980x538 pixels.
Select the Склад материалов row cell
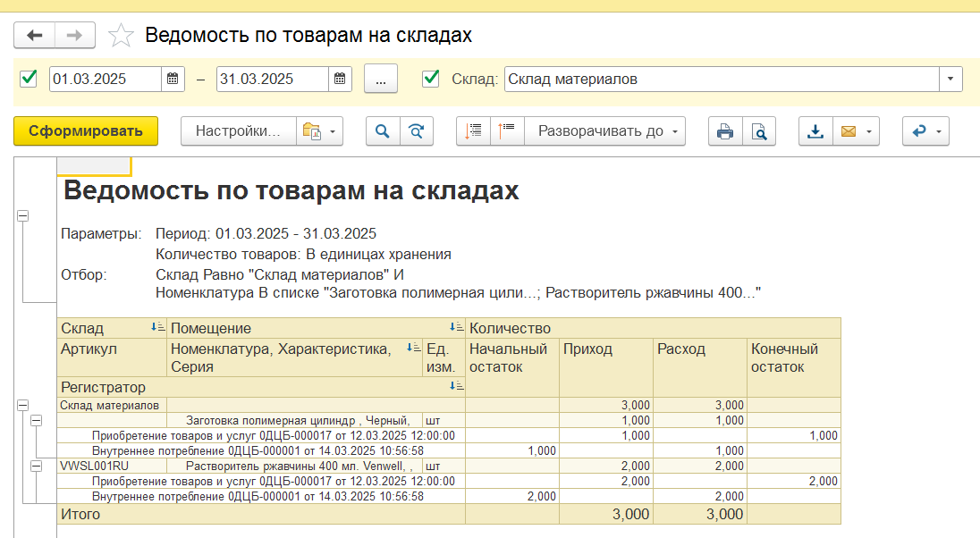[x=112, y=405]
